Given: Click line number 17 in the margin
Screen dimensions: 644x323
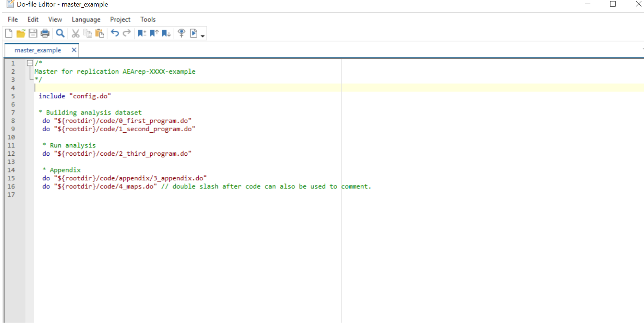Looking at the screenshot, I should click(x=11, y=195).
